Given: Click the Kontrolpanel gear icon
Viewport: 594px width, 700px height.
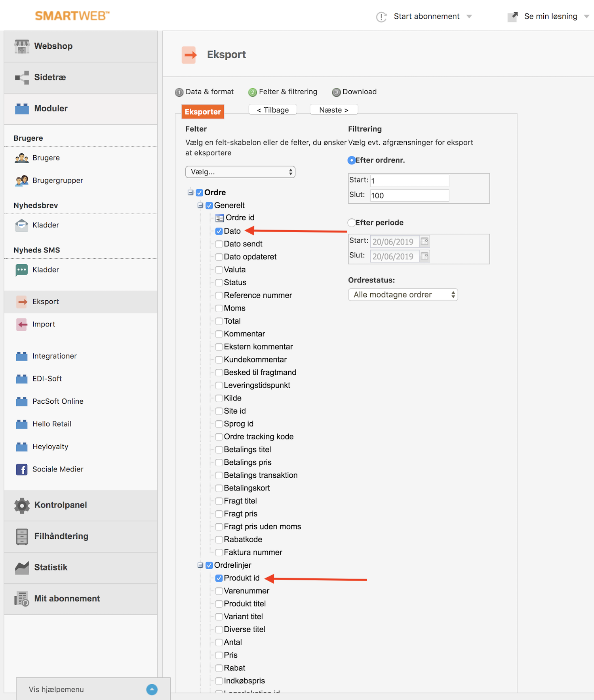Looking at the screenshot, I should [x=22, y=505].
